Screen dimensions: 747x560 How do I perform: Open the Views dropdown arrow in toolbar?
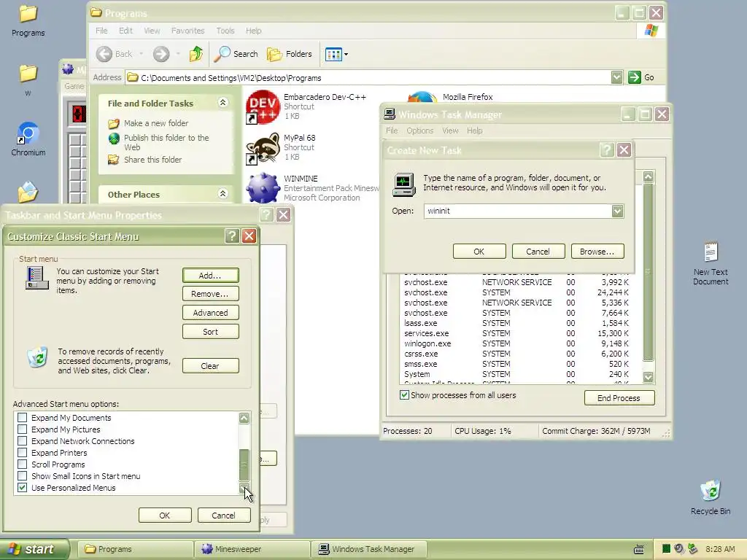click(346, 54)
